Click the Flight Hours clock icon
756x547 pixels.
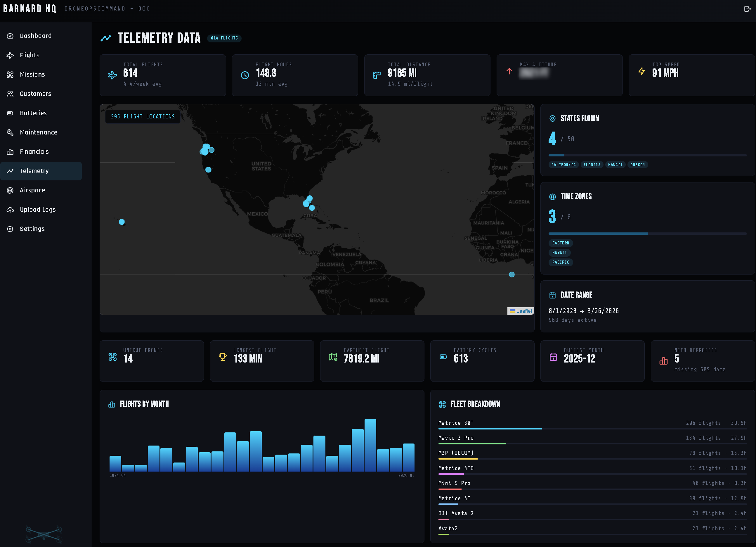click(245, 75)
